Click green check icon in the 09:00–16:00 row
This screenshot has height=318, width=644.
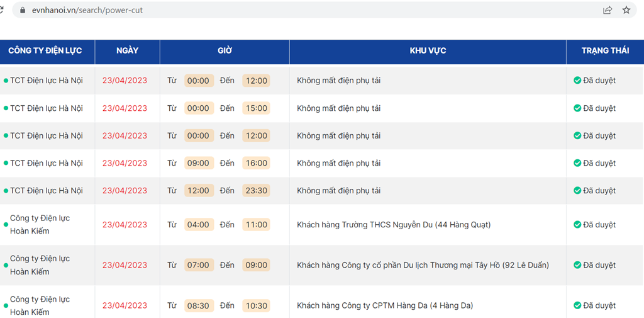coord(577,163)
